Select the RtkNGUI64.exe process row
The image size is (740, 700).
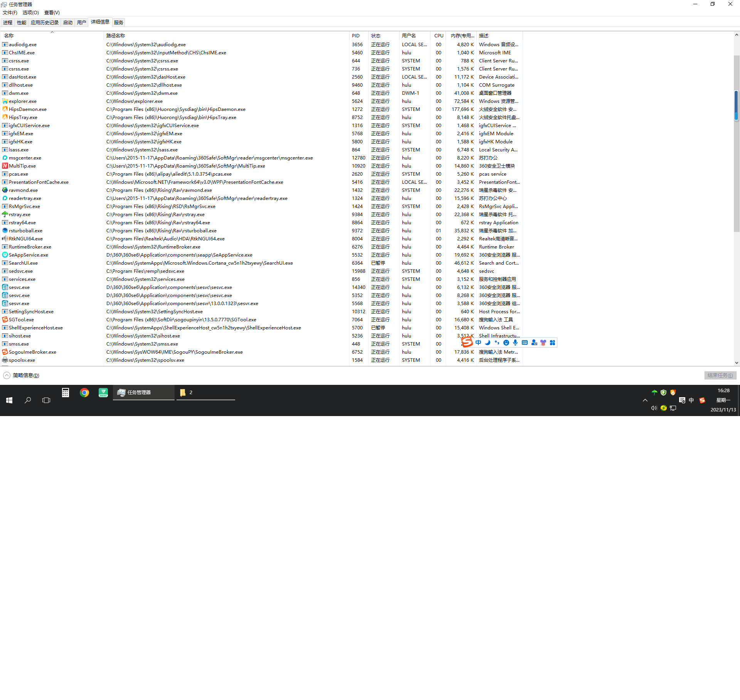pyautogui.click(x=262, y=239)
